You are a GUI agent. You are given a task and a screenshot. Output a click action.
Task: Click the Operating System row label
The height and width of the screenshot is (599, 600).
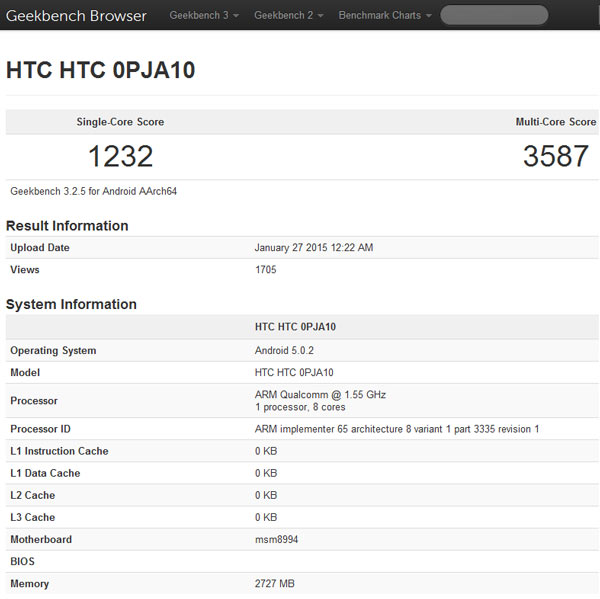pos(53,351)
